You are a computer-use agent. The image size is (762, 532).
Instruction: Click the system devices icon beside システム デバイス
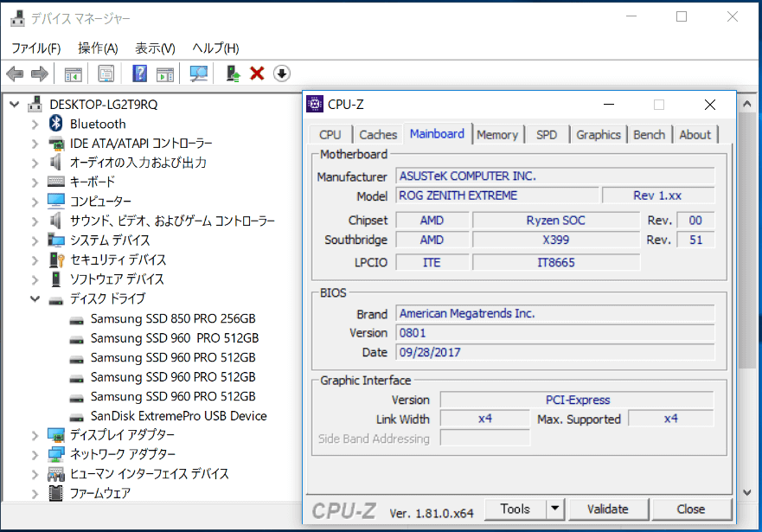[56, 240]
